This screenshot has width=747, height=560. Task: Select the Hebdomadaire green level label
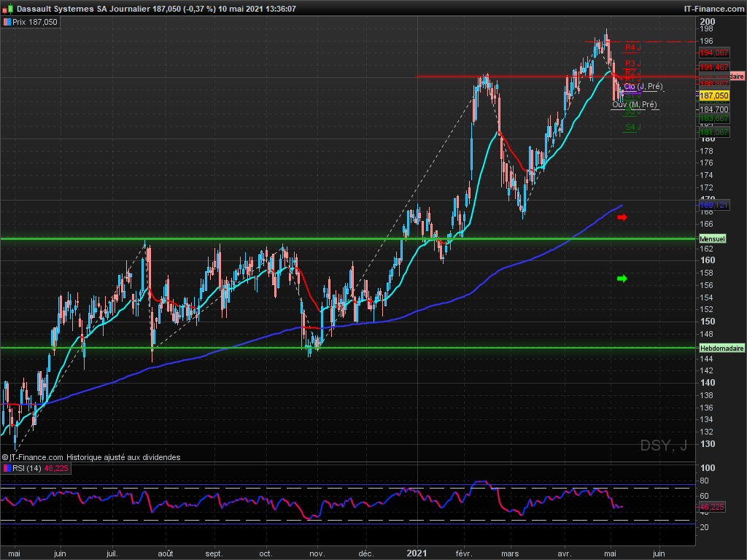721,349
